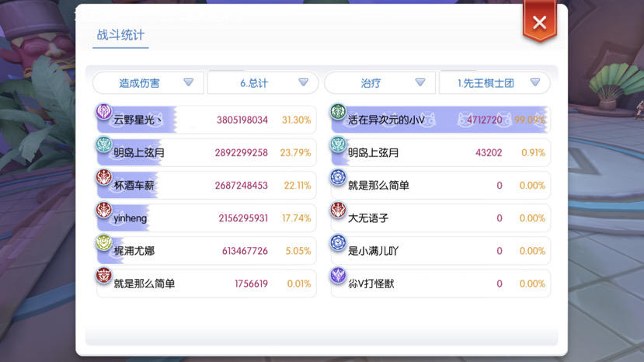The width and height of the screenshot is (644, 362).
Task: Click class icon beside 活在异次元的小V
Action: tap(338, 111)
